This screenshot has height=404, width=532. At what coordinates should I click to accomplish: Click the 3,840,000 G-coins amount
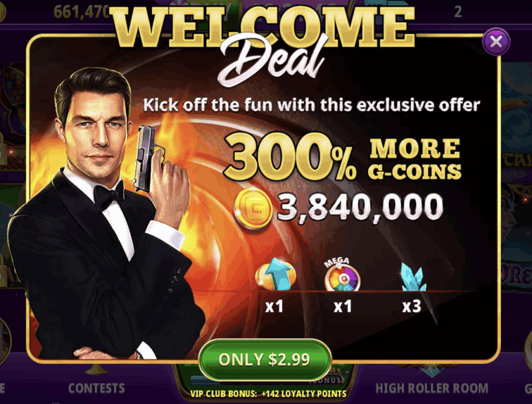(x=360, y=207)
